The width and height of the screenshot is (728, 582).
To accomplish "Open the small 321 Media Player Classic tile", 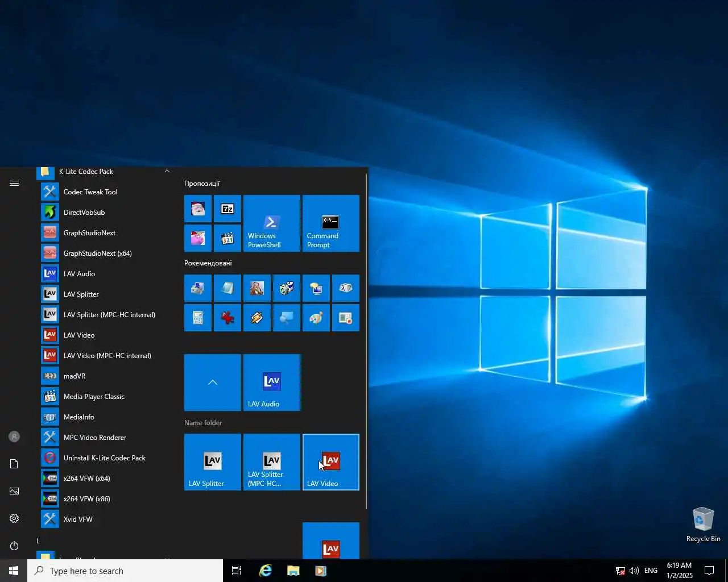I will click(227, 238).
